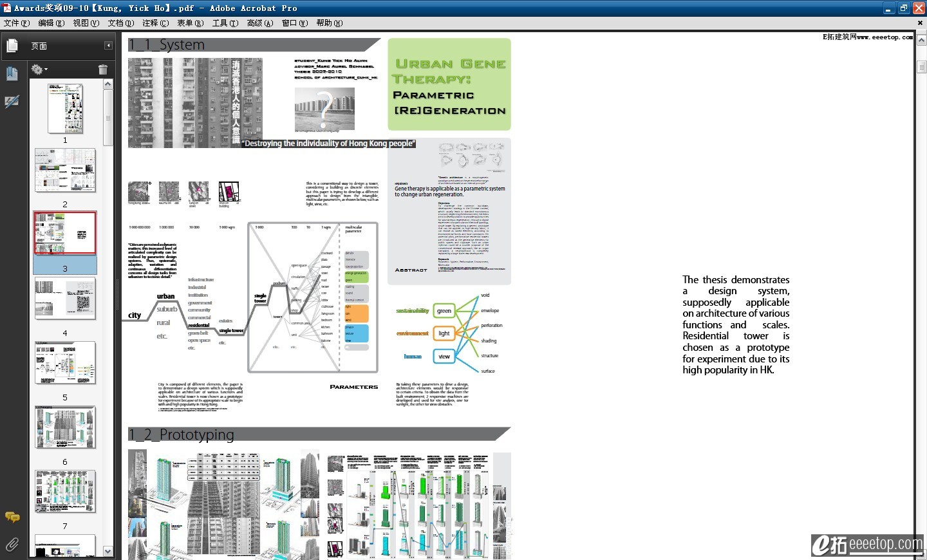Click document scroll up arrow

(921, 40)
